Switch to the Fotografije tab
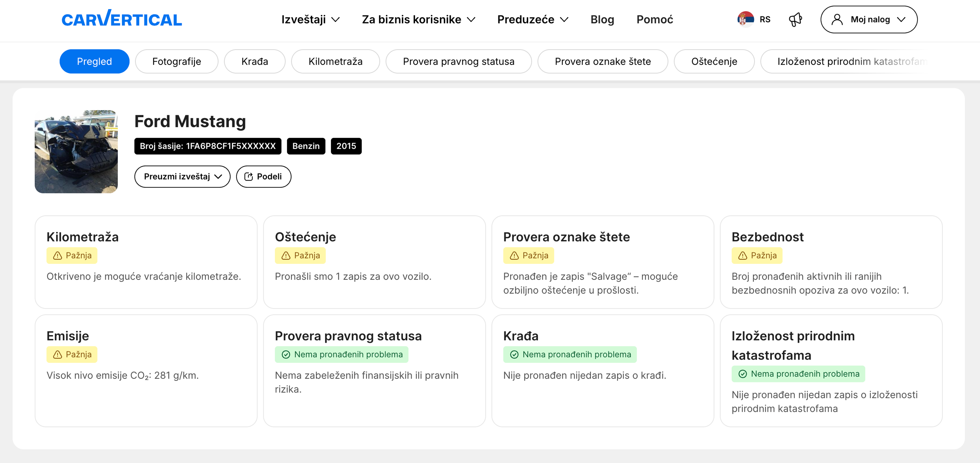The height and width of the screenshot is (463, 980). [177, 61]
